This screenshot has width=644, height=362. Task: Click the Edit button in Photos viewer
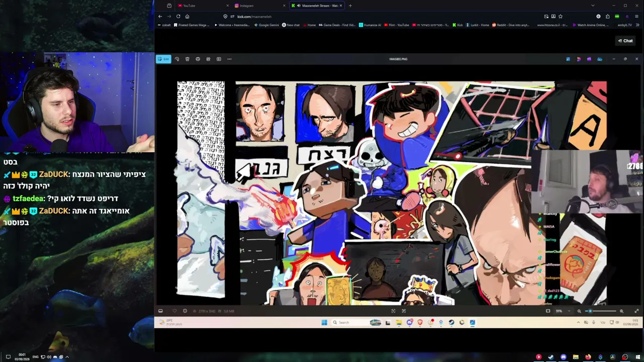pos(164,59)
